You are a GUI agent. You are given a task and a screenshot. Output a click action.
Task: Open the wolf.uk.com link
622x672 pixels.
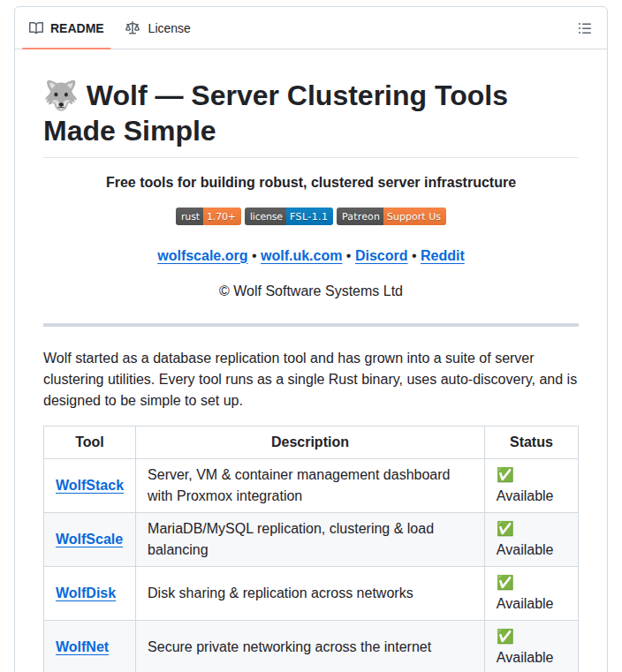pyautogui.click(x=301, y=255)
